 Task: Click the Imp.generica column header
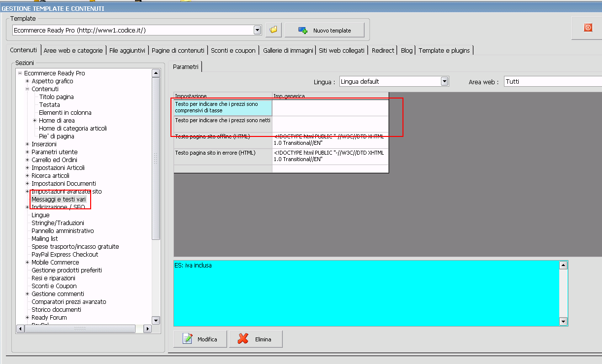330,96
